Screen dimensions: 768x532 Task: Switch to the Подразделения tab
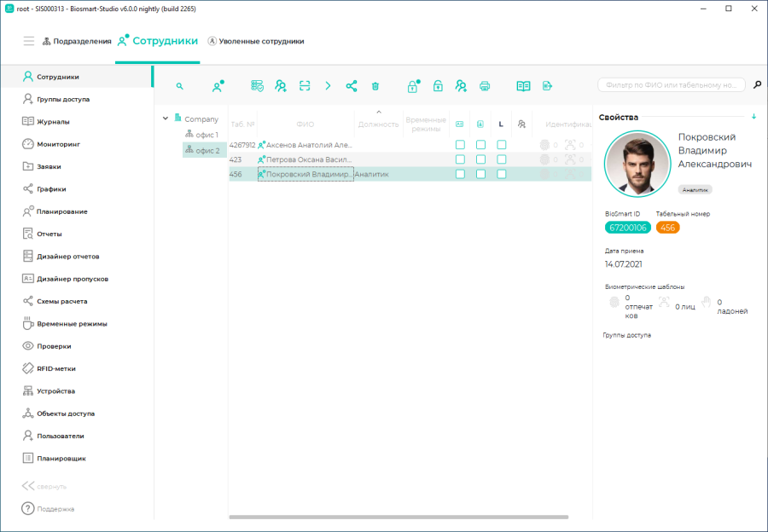pyautogui.click(x=77, y=41)
